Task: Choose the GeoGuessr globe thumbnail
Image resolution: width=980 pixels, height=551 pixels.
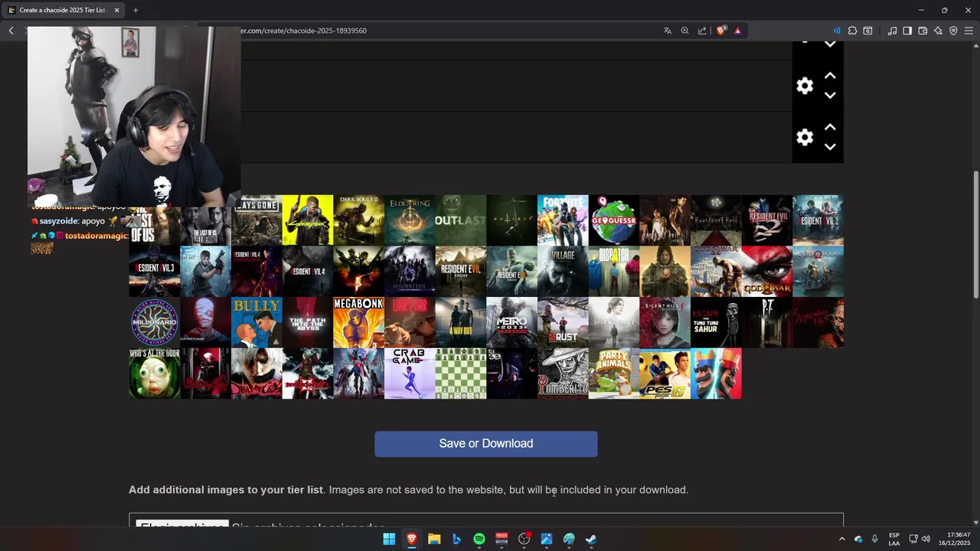Action: (614, 220)
